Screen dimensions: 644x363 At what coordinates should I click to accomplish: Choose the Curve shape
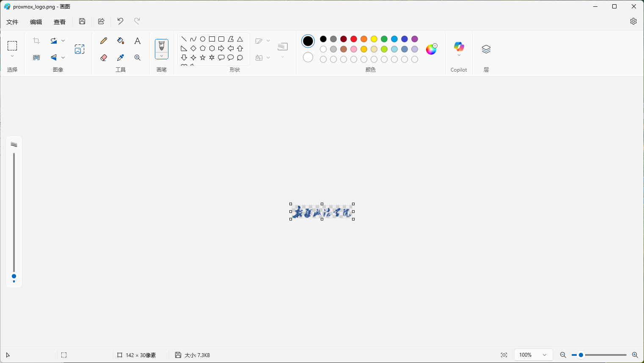click(x=193, y=39)
